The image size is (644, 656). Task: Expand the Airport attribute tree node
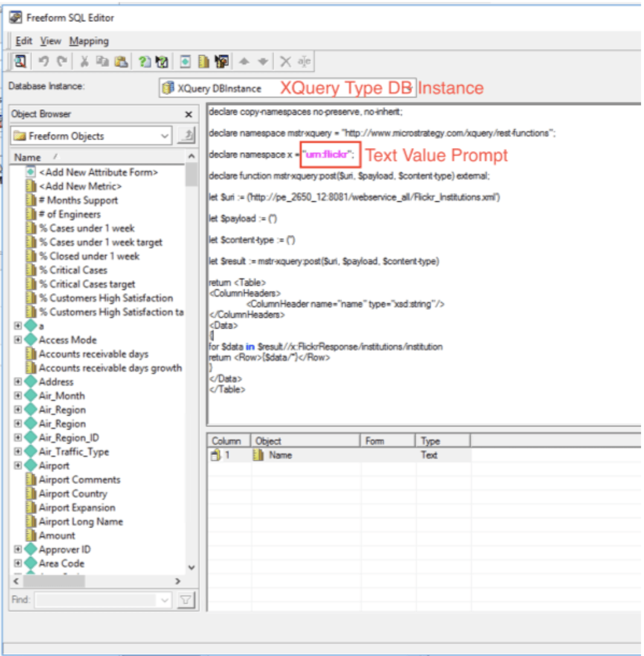(18, 466)
